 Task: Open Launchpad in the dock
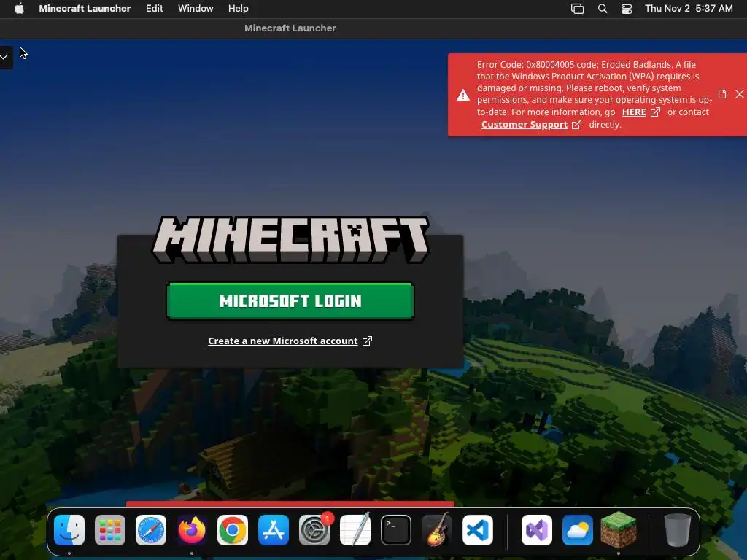(x=110, y=530)
